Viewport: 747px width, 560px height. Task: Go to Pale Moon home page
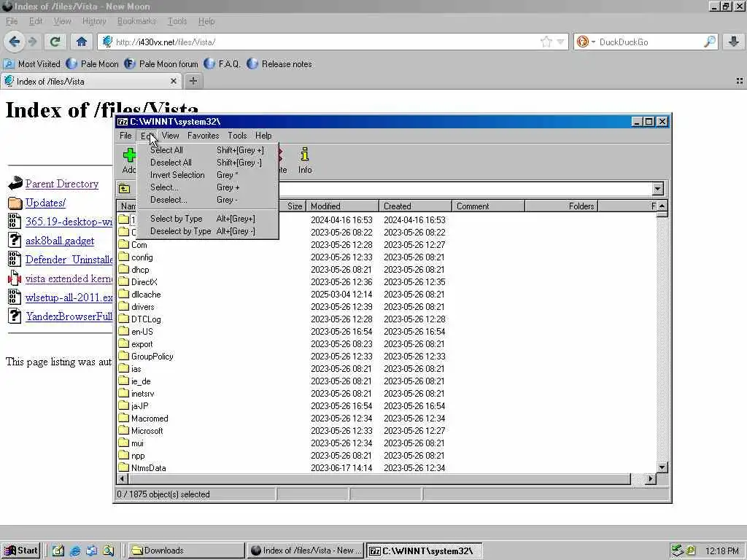coord(82,42)
